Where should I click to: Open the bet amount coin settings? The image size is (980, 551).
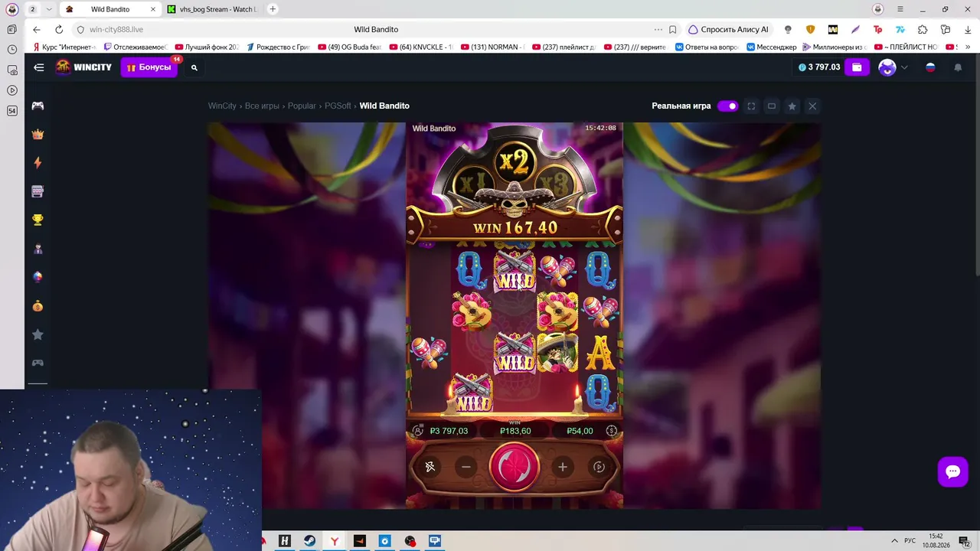coord(612,431)
